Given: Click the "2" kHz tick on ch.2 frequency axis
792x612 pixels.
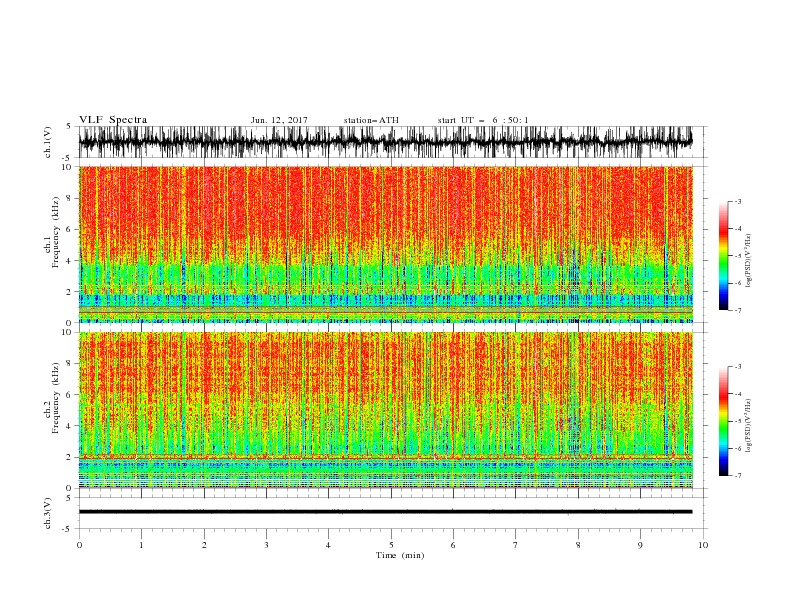Looking at the screenshot, I should (x=70, y=457).
